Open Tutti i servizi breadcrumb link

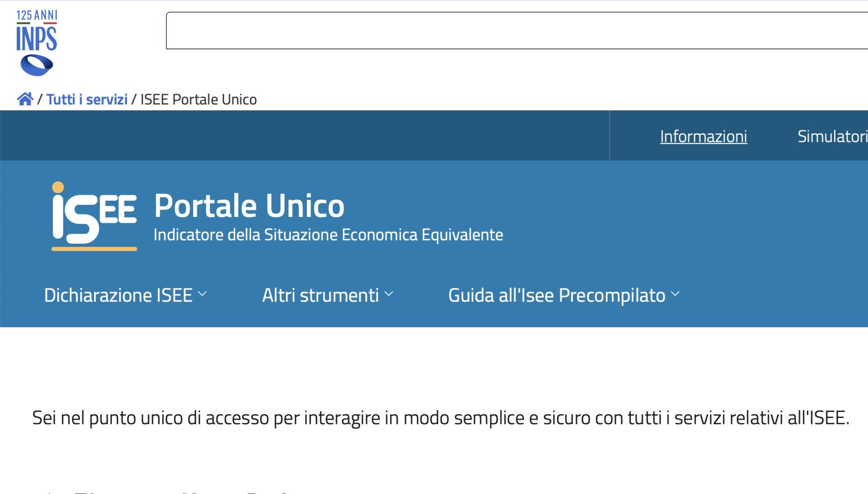point(87,99)
